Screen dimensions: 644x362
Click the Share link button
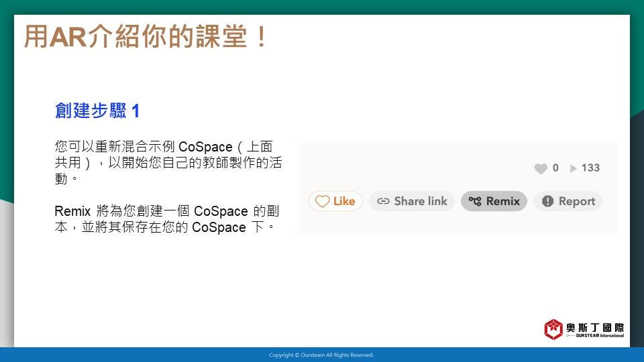coord(411,201)
